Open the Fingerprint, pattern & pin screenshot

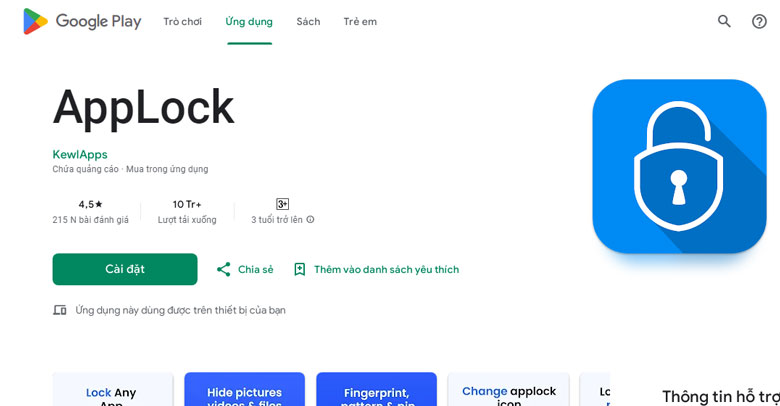pos(377,389)
